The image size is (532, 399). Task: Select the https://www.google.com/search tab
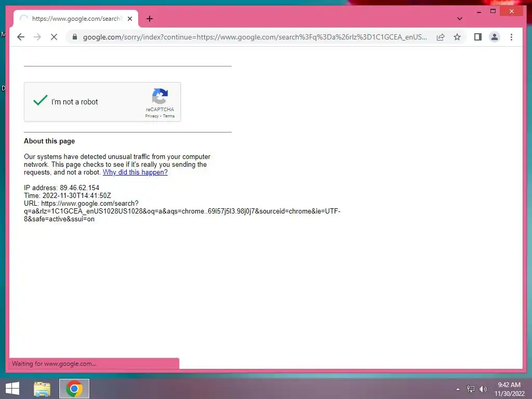(76, 19)
